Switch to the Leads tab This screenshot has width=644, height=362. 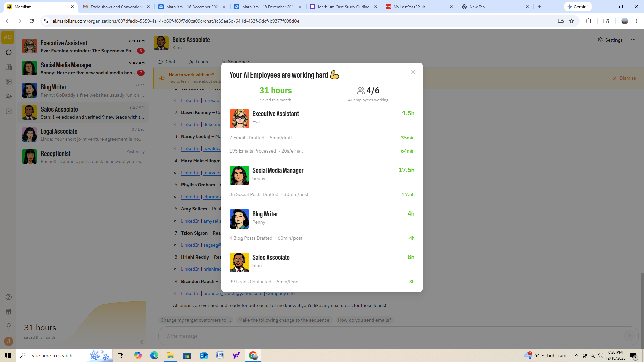(198, 62)
